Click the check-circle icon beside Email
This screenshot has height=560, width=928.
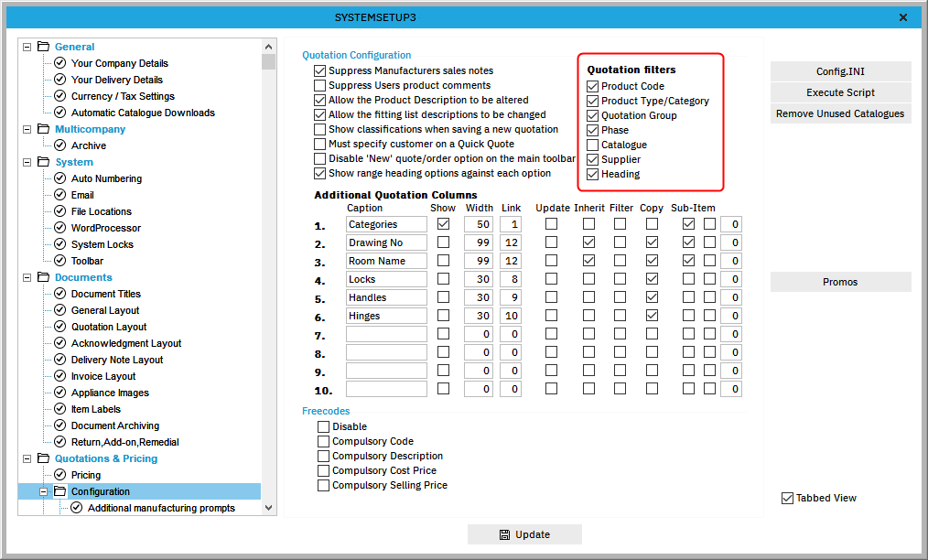59,195
